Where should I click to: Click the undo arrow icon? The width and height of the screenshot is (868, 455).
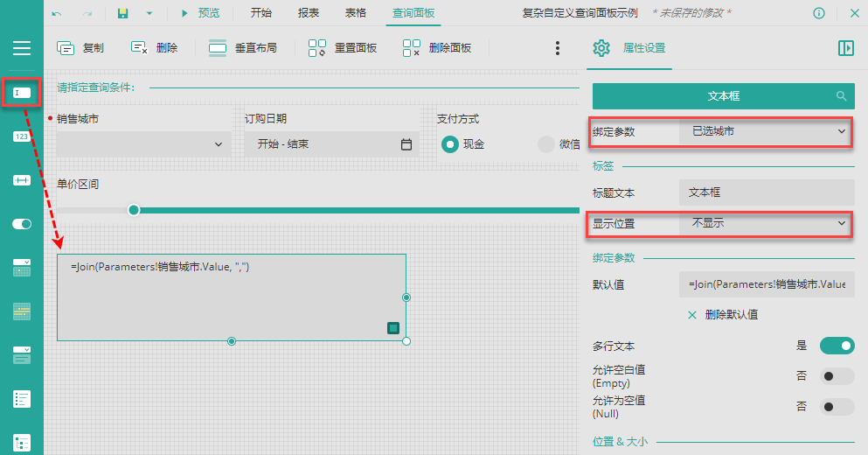click(57, 13)
